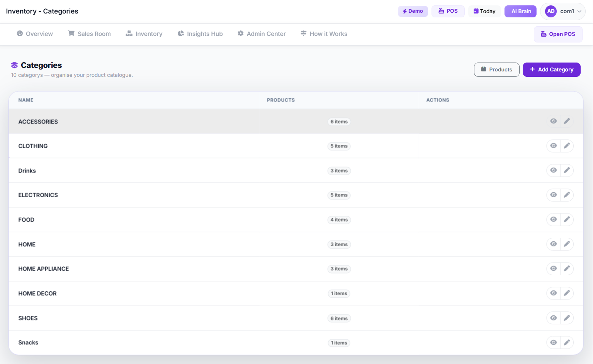Edit the ELECTRONICS category pencil icon
This screenshot has height=364, width=593.
point(567,195)
